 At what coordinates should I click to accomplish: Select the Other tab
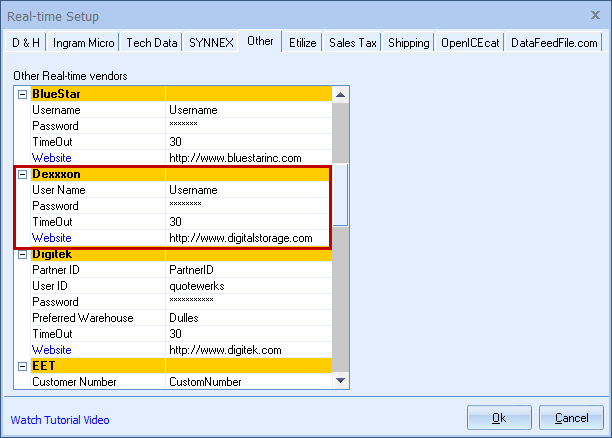tap(260, 41)
